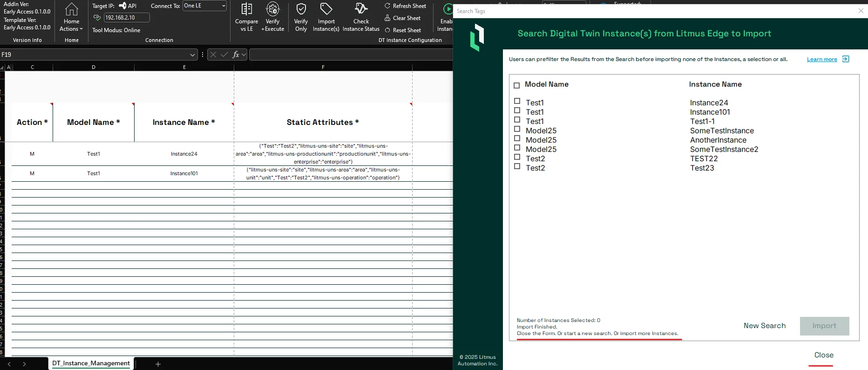Check the TEST22 row checkbox
Image resolution: width=868 pixels, height=370 pixels.
tap(517, 157)
